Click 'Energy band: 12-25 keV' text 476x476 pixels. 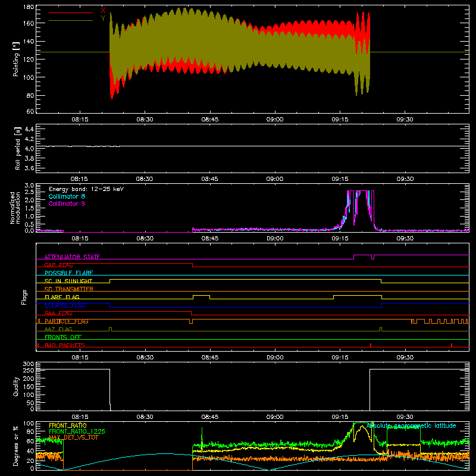[86, 189]
